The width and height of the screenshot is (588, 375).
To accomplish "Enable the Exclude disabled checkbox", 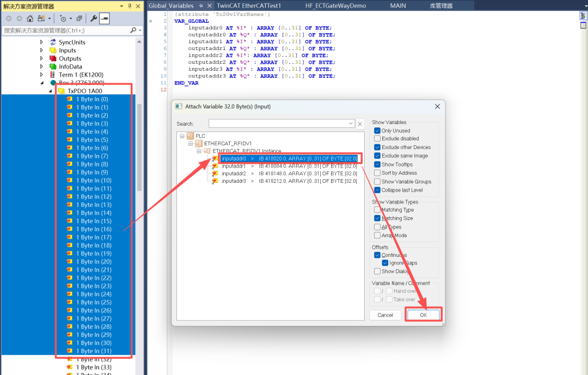I will coord(377,139).
